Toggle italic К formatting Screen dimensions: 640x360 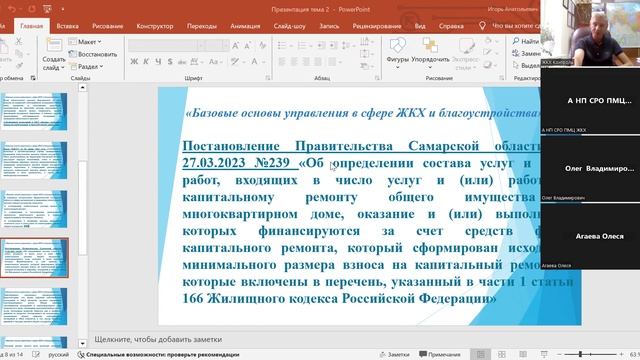tap(146, 62)
